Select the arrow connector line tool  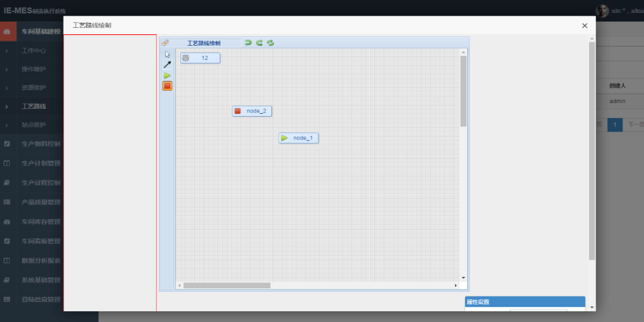[x=167, y=64]
